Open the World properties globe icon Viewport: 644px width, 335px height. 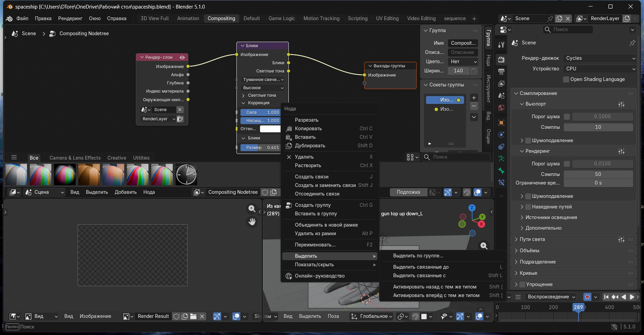pos(501,108)
